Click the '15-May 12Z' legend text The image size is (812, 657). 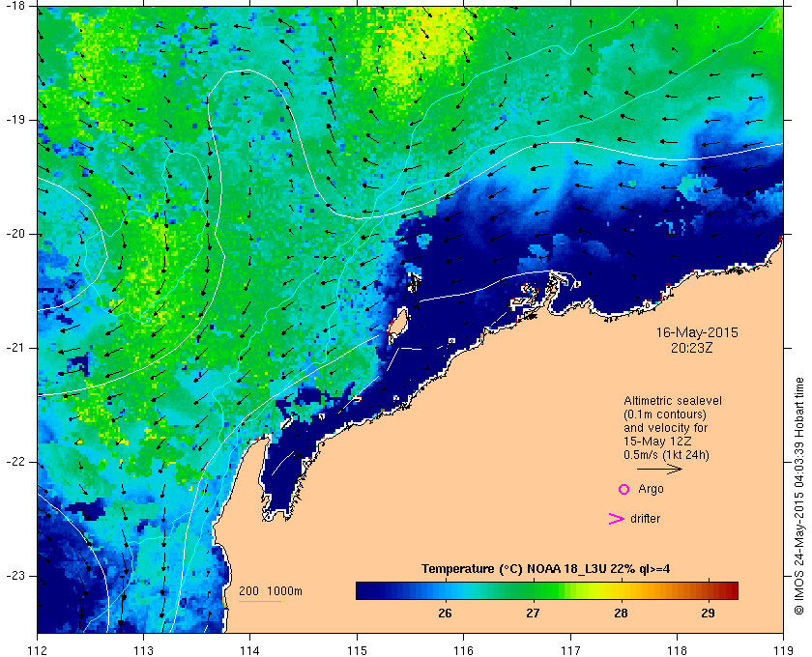(657, 442)
